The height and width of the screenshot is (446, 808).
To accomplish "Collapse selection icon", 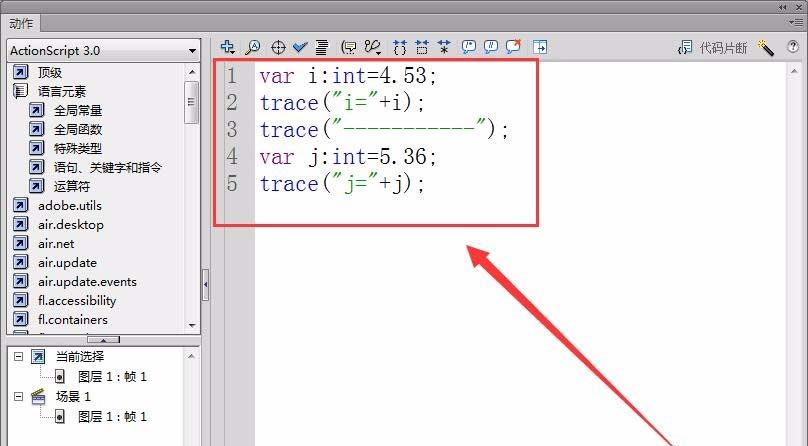I will pyautogui.click(x=422, y=47).
